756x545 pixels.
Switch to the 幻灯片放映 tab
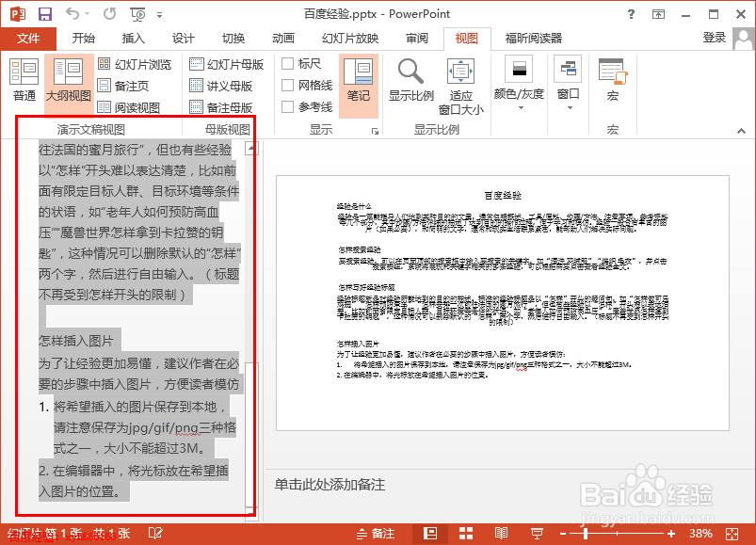350,38
